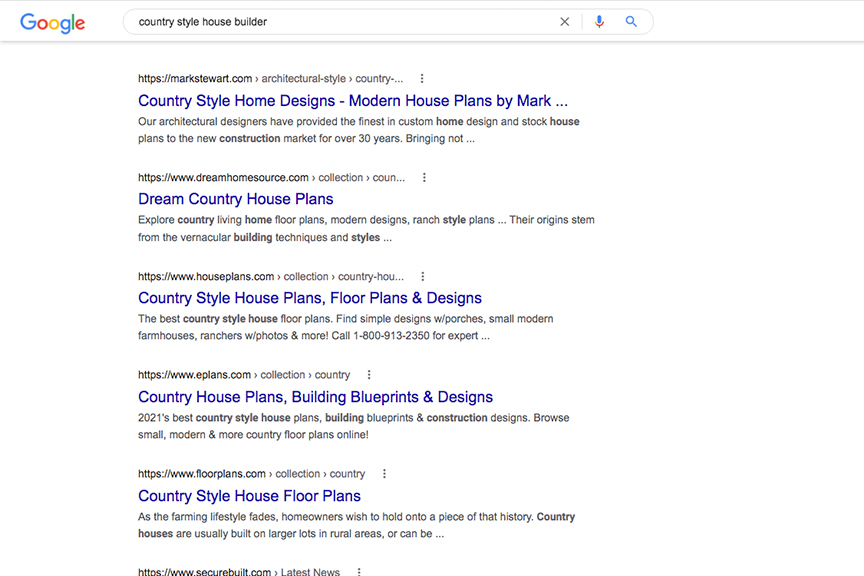Click snippet starting 'The best country style house'
Image resolution: width=864 pixels, height=576 pixels.
click(345, 327)
